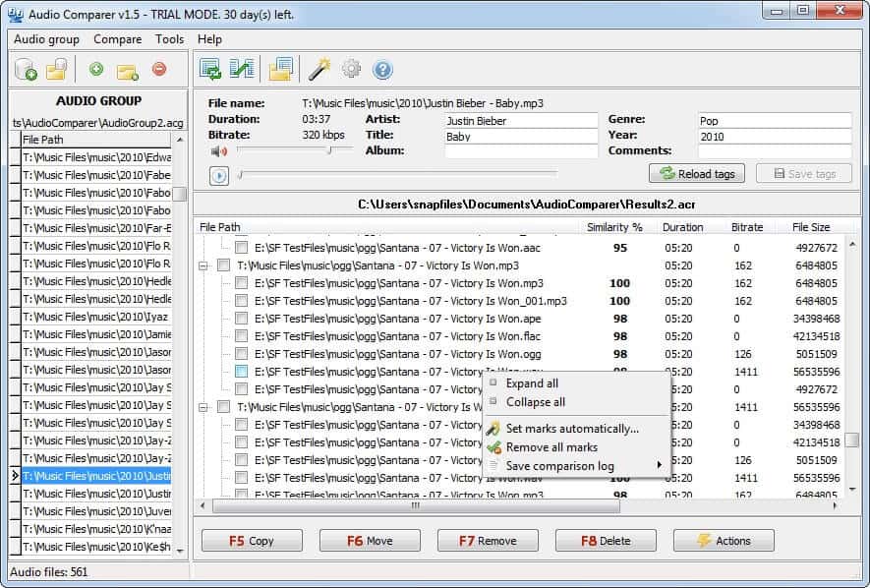Screen dimensions: 870x588
Task: Check the box for Victory Is Won.ape
Action: (241, 319)
